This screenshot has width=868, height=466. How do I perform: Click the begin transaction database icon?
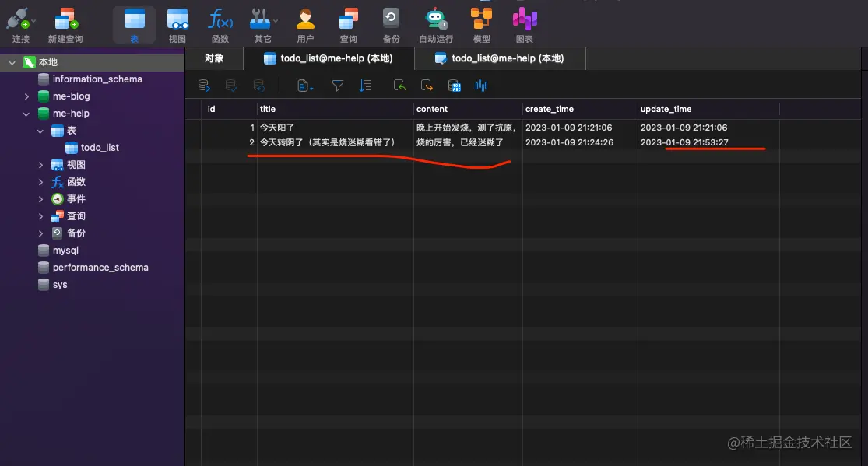[204, 86]
